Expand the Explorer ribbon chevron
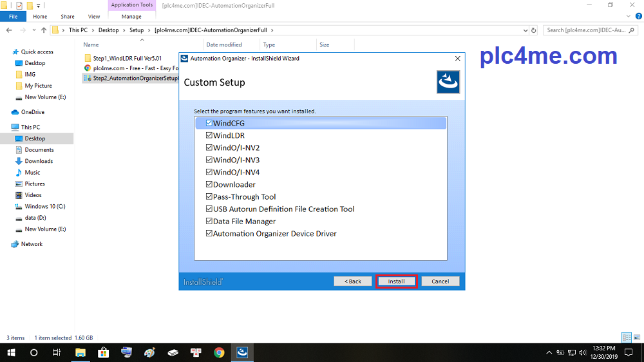644x362 pixels. (x=629, y=16)
